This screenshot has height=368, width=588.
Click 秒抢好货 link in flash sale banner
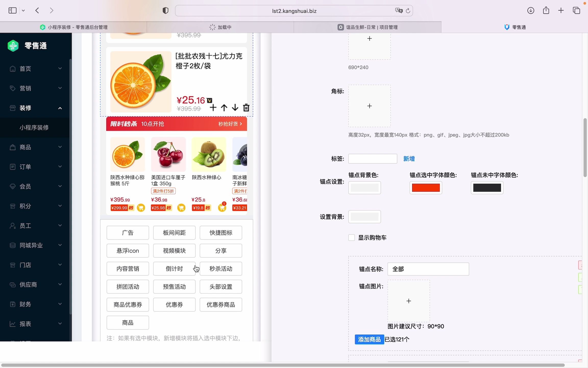tap(230, 124)
